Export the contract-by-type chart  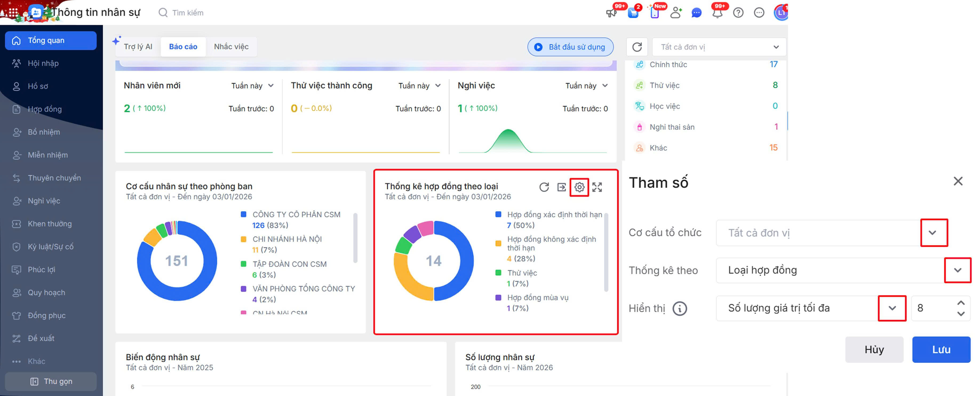[x=561, y=187]
